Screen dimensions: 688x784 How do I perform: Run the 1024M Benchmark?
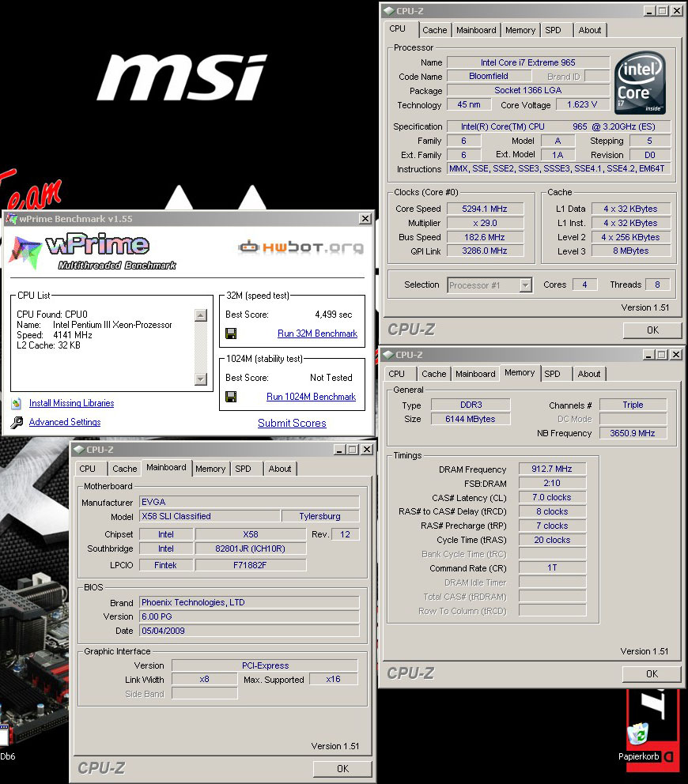pyautogui.click(x=311, y=397)
